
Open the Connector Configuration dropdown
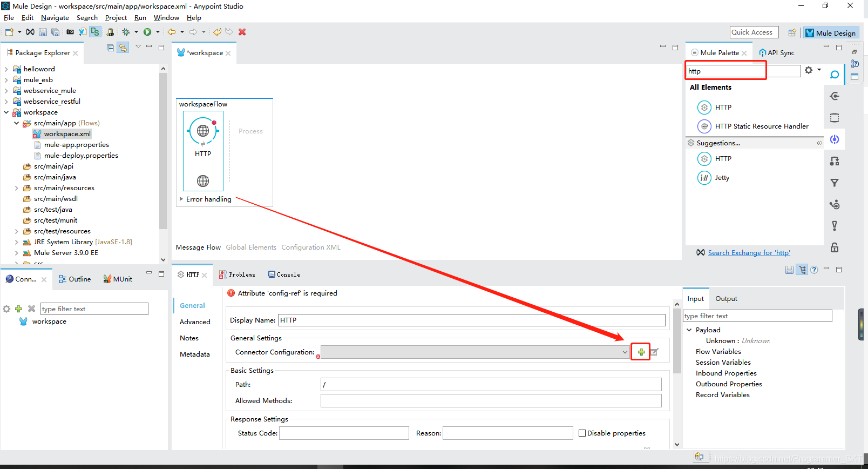coord(625,352)
